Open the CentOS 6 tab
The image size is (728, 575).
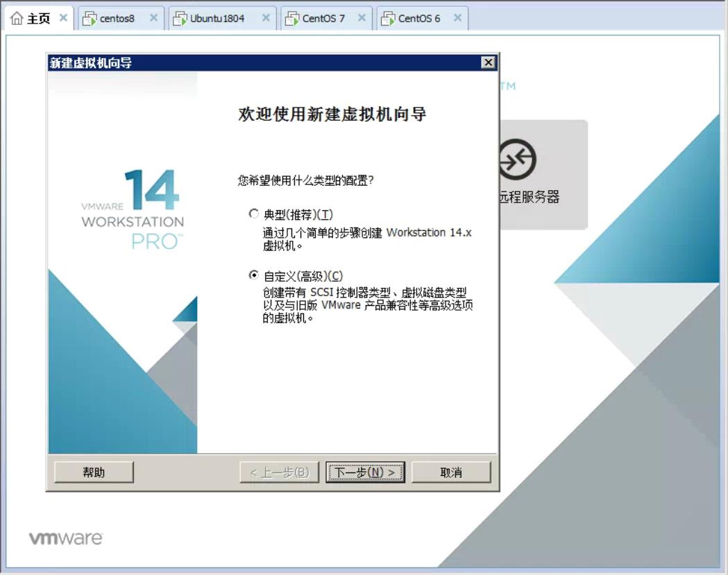[x=418, y=19]
